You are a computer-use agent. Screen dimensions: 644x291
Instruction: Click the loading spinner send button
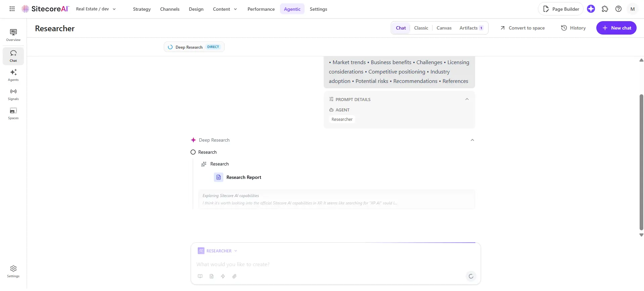(471, 276)
